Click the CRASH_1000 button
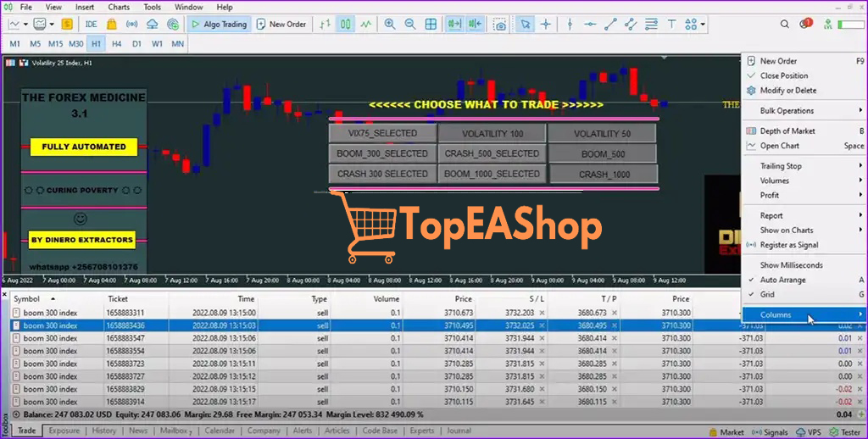Image resolution: width=868 pixels, height=439 pixels. click(604, 175)
